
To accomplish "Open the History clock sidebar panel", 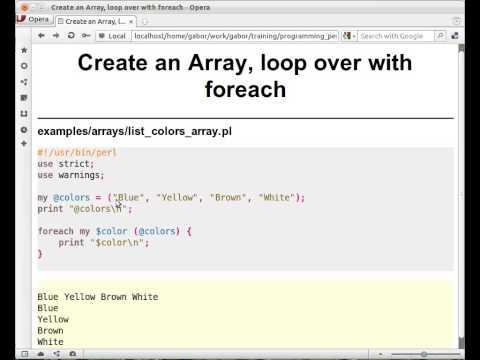I will (x=24, y=130).
